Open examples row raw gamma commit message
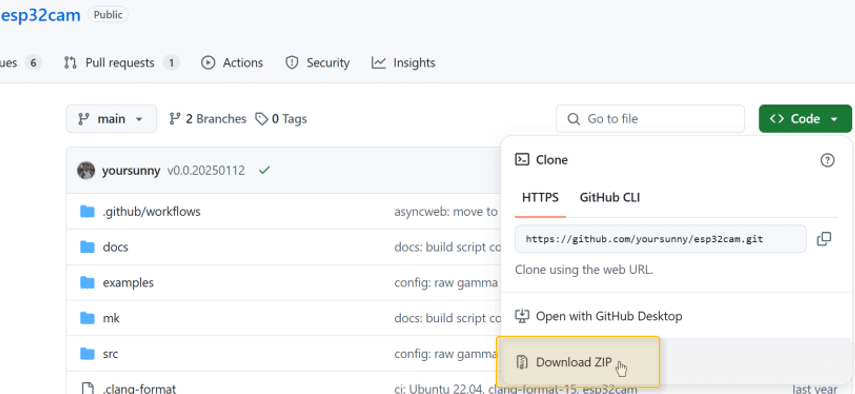 click(x=446, y=283)
